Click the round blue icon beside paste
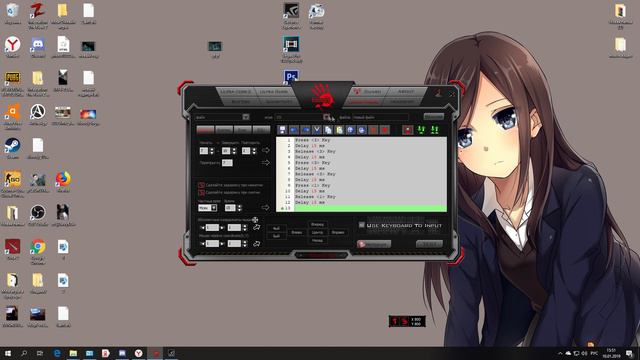Image resolution: width=640 pixels, height=360 pixels. click(351, 130)
